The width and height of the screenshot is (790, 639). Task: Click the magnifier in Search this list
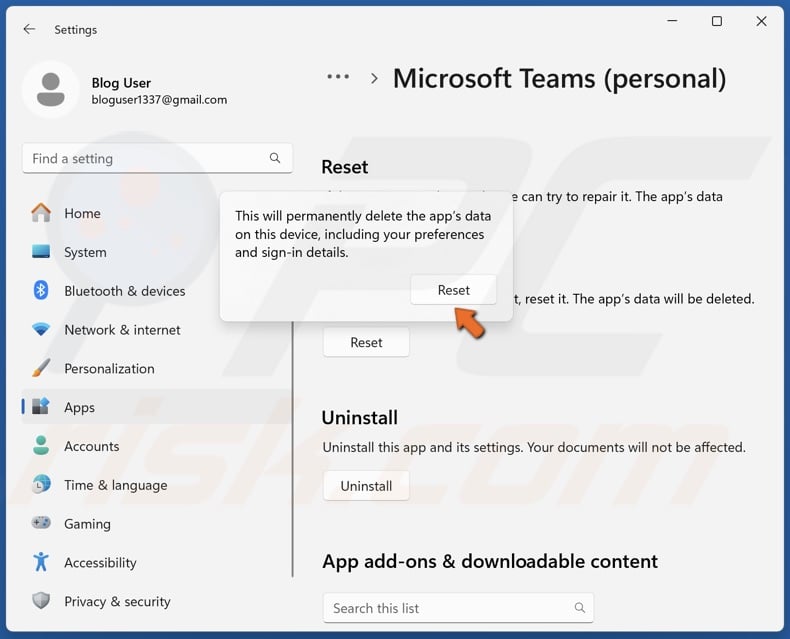click(x=580, y=608)
